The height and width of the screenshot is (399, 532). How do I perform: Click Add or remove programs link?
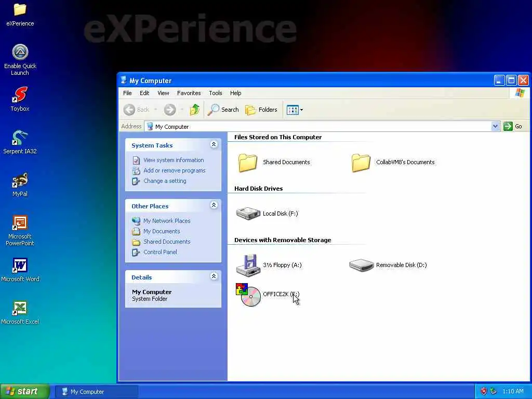click(174, 170)
